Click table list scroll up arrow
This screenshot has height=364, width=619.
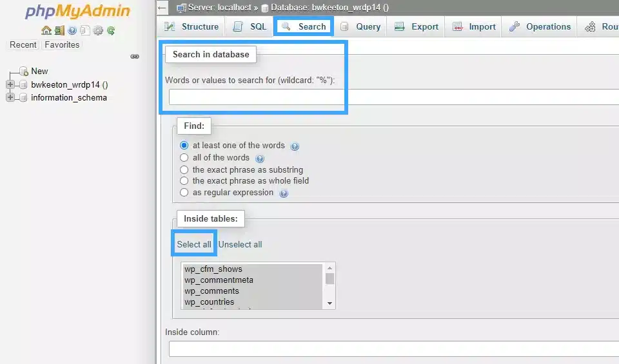pos(329,268)
